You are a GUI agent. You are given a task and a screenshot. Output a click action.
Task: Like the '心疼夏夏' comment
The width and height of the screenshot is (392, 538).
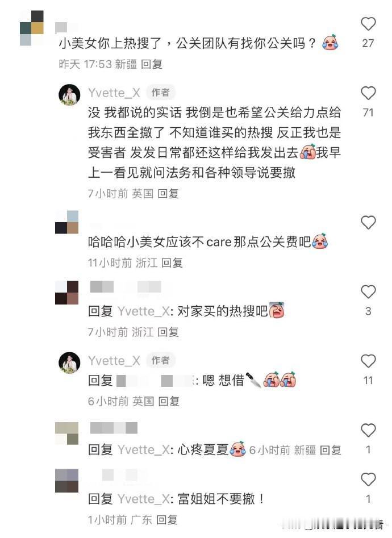click(x=368, y=430)
